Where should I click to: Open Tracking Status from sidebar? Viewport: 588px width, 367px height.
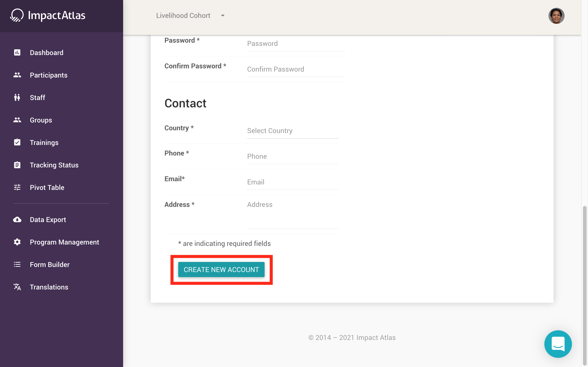pyautogui.click(x=54, y=165)
